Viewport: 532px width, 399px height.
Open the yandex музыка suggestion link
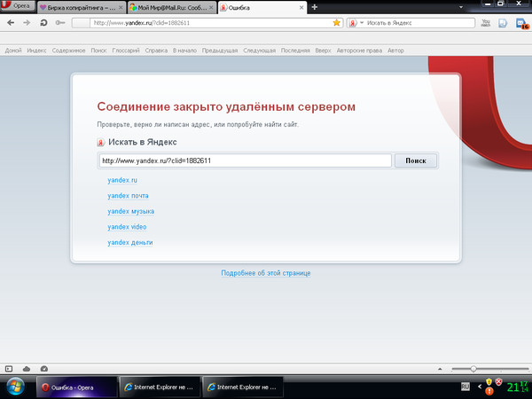131,211
